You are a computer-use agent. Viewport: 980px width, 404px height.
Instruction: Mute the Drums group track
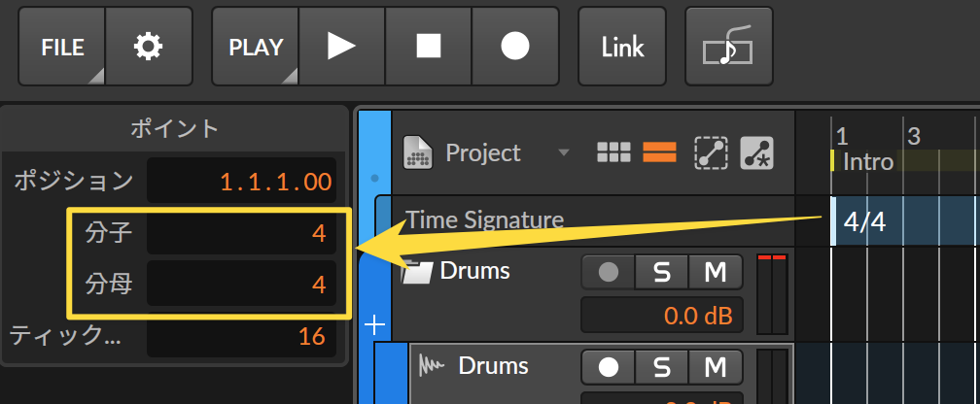[x=716, y=272]
